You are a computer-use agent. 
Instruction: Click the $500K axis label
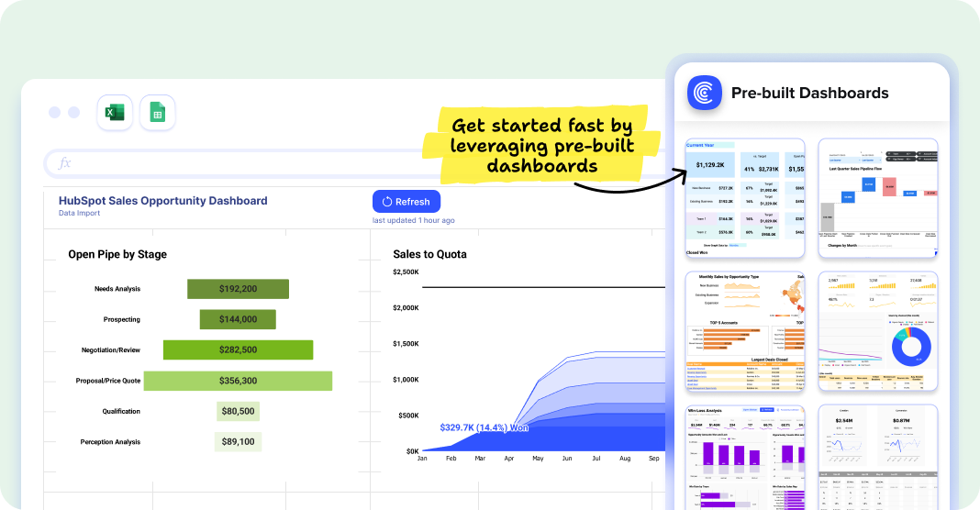click(x=408, y=416)
